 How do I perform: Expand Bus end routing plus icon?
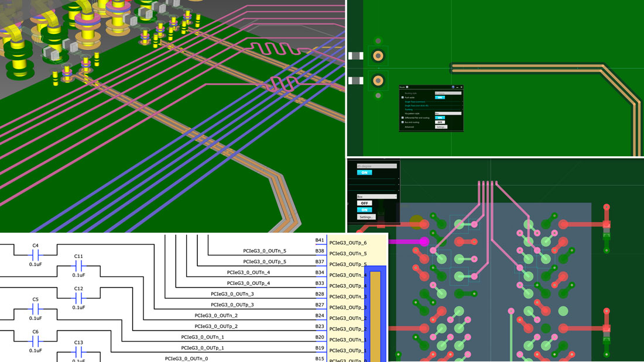pos(403,122)
